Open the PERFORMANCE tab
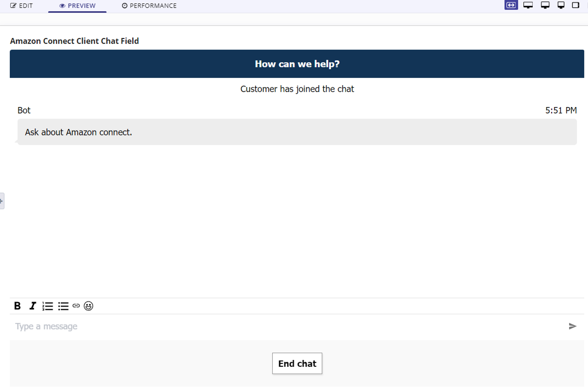 tap(149, 6)
